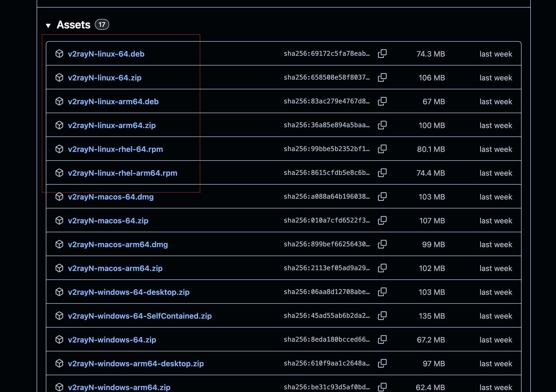Click the package icon beside v2rayN-linux-rhel-arm64.rpm
This screenshot has height=392, width=556.
[x=59, y=173]
